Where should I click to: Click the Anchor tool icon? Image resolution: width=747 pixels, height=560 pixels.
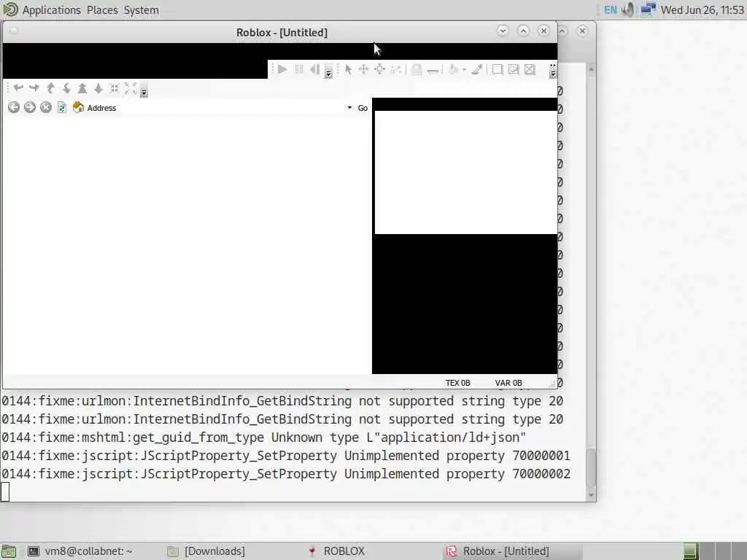(433, 71)
